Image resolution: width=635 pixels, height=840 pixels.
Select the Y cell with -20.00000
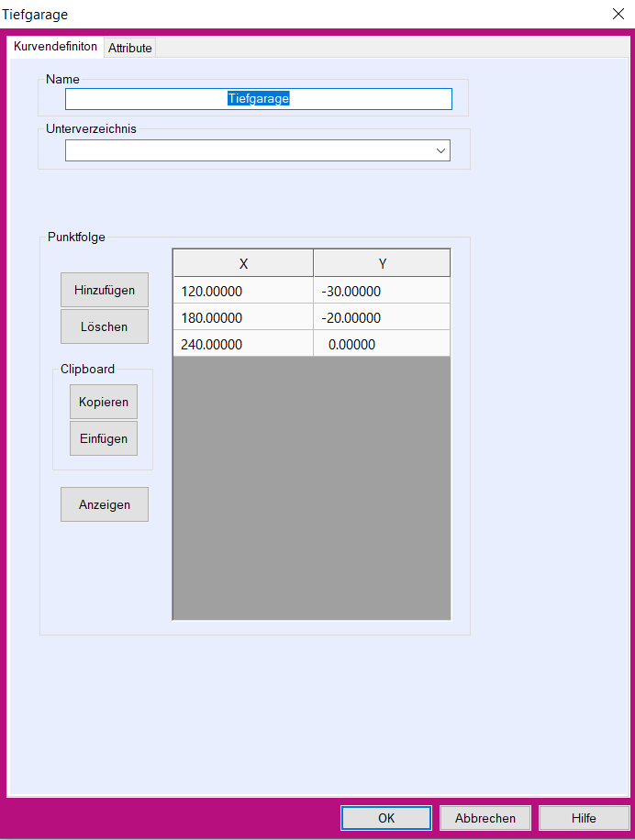(x=382, y=318)
